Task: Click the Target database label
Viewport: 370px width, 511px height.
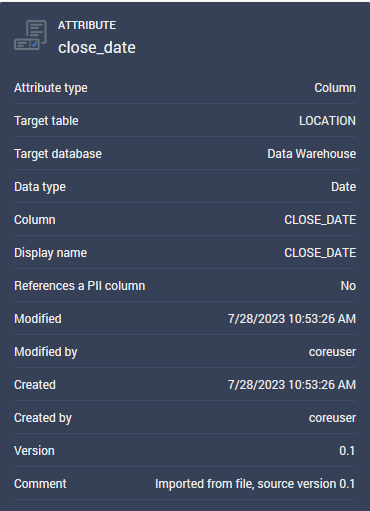Action: [x=58, y=154]
